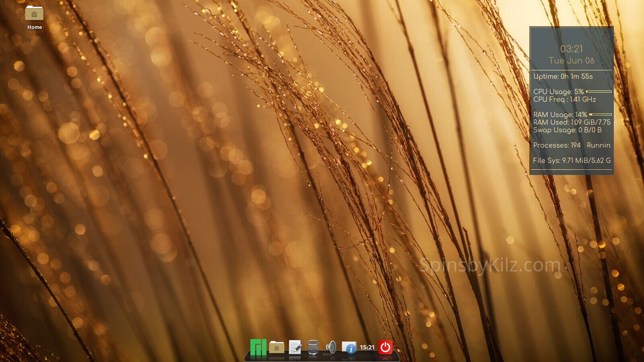
Task: Click the Processes: 194 line
Action: tap(557, 145)
